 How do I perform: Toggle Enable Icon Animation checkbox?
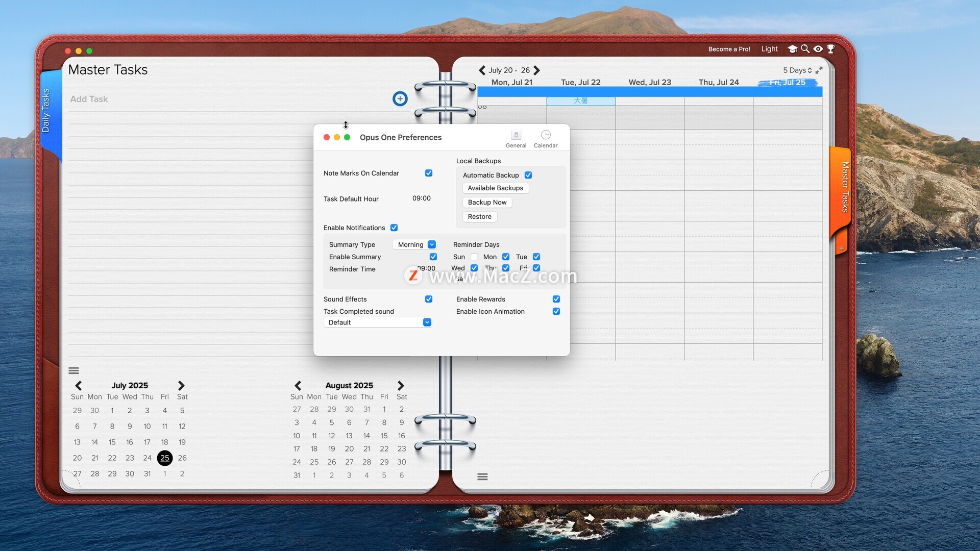(x=556, y=312)
